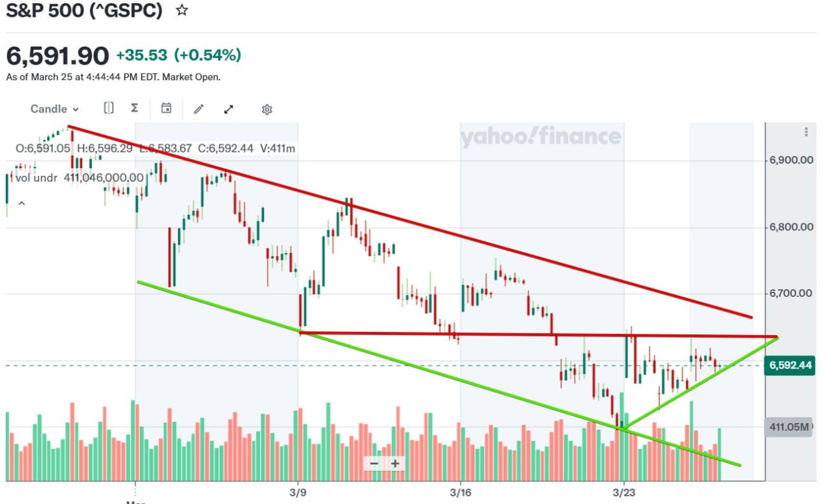Open chart settings gear
The width and height of the screenshot is (828, 504).
(267, 109)
